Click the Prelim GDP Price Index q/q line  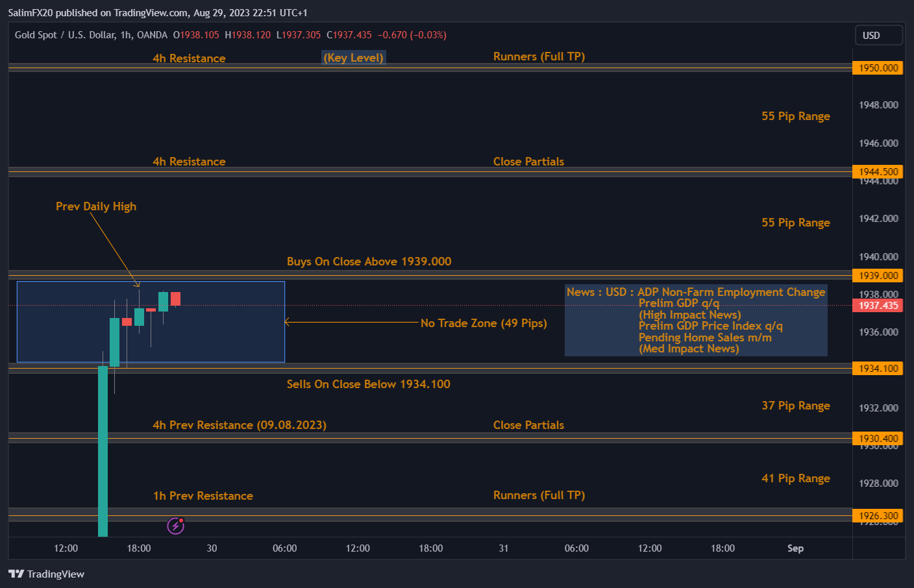711,326
